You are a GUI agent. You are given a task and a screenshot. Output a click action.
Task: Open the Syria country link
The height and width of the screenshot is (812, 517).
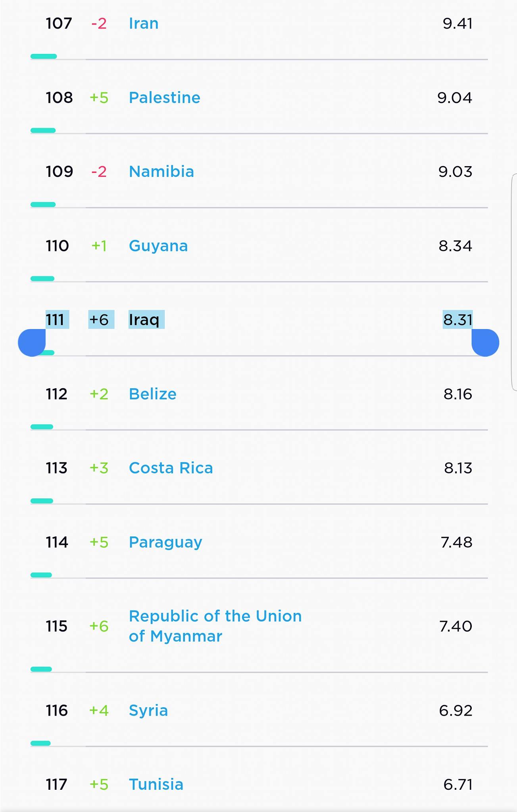coord(148,711)
